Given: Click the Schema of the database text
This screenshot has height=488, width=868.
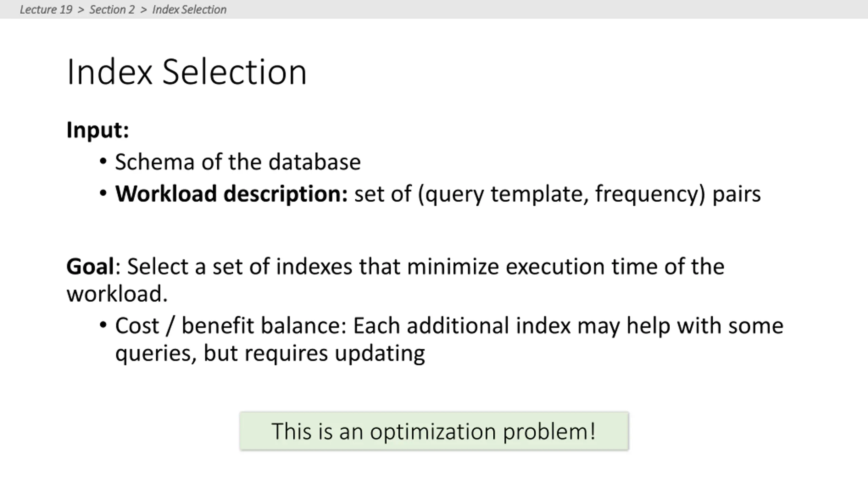Looking at the screenshot, I should coord(238,162).
